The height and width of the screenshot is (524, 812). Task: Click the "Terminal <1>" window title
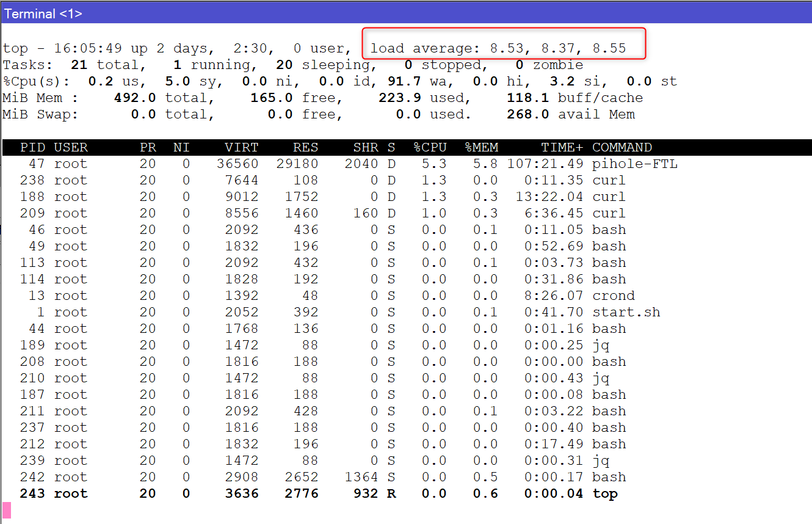click(43, 13)
